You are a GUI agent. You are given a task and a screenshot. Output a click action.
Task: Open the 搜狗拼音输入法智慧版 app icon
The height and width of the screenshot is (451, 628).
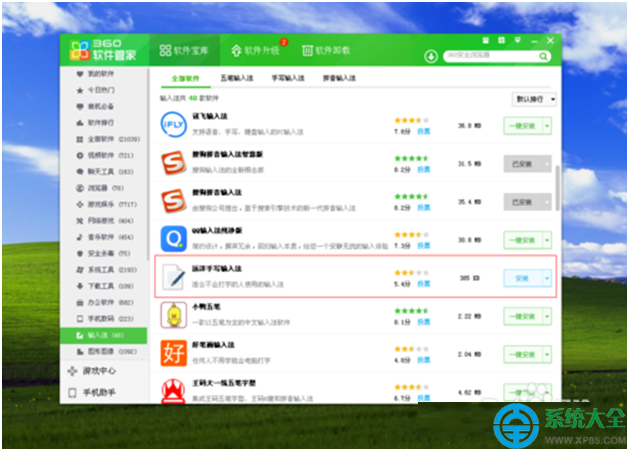173,163
